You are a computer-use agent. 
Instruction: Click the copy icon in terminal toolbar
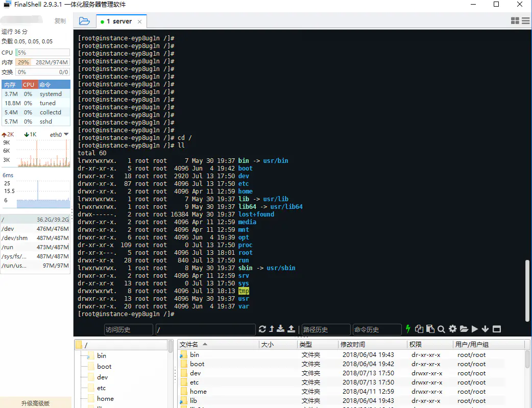[x=419, y=329]
